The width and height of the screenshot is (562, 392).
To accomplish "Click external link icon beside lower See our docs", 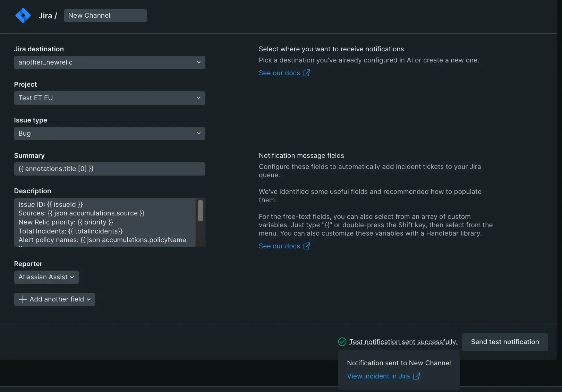I will tap(307, 246).
